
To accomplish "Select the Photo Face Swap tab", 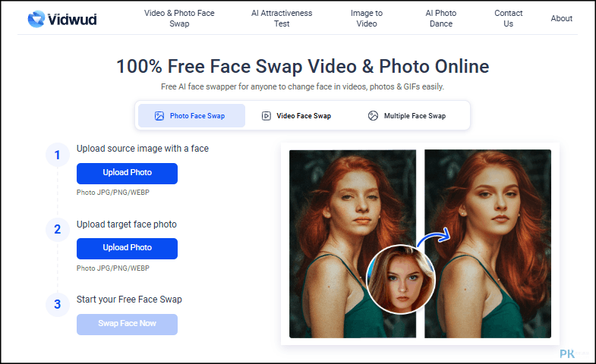I will [191, 116].
